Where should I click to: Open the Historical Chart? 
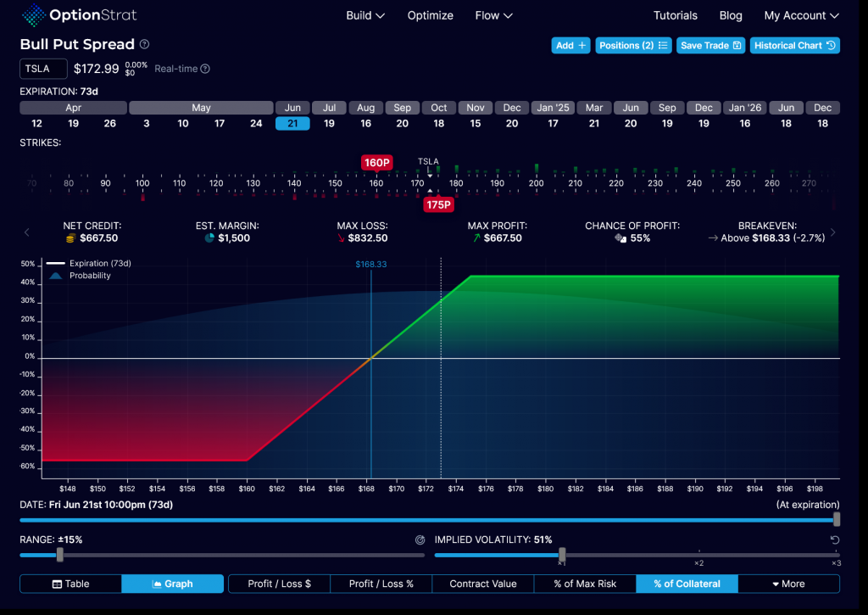click(794, 45)
